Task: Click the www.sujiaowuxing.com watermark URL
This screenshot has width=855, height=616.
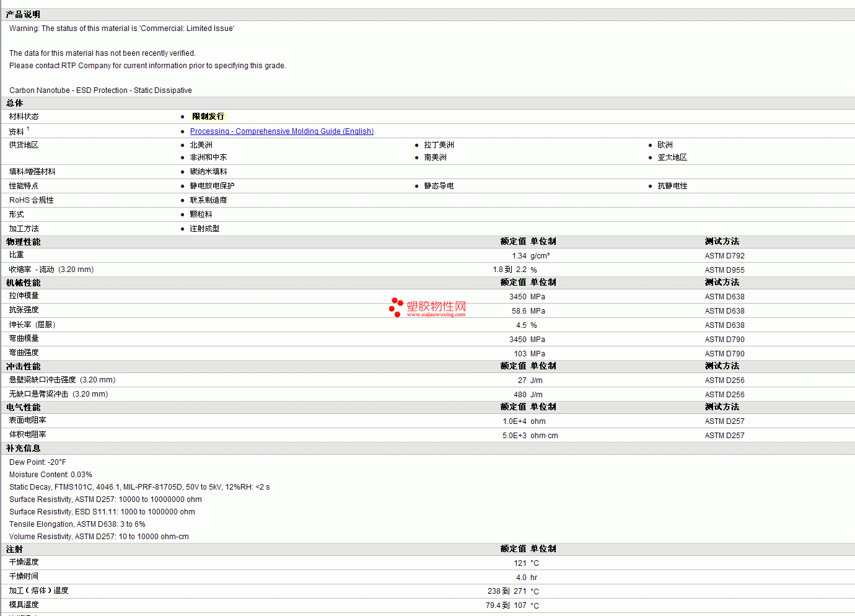Action: point(436,315)
